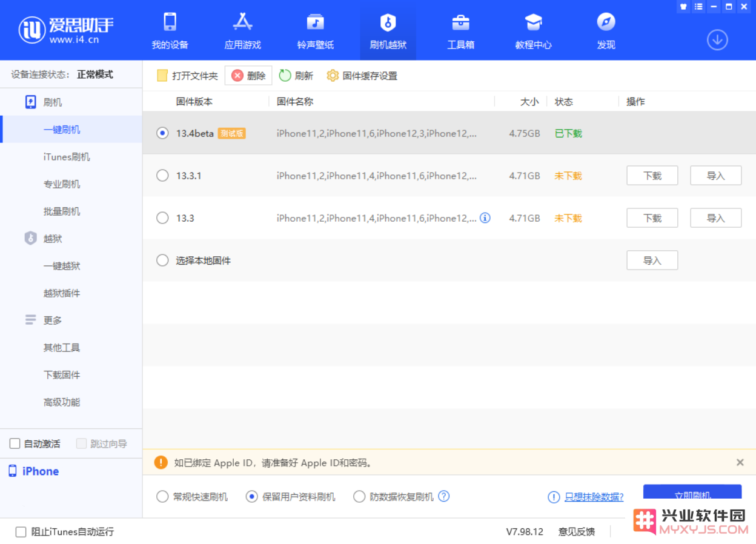
Task: Select 高级功能 in sidebar
Action: (x=62, y=402)
